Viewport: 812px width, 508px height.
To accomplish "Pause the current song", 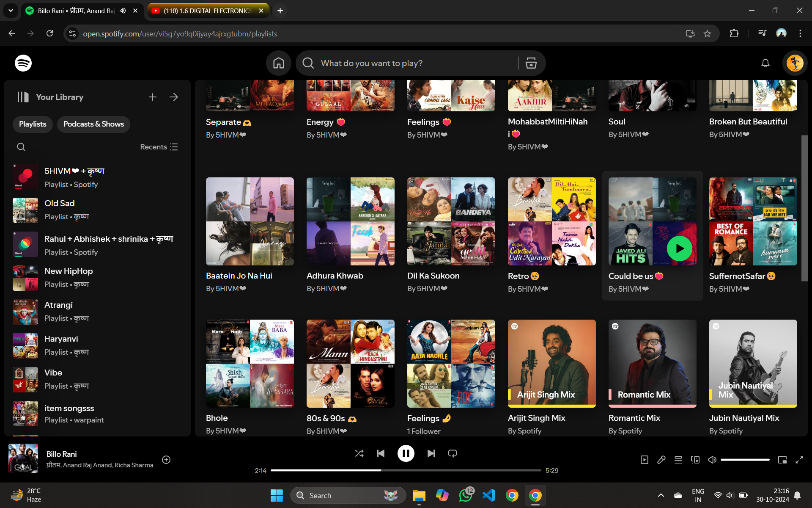I will (x=406, y=453).
